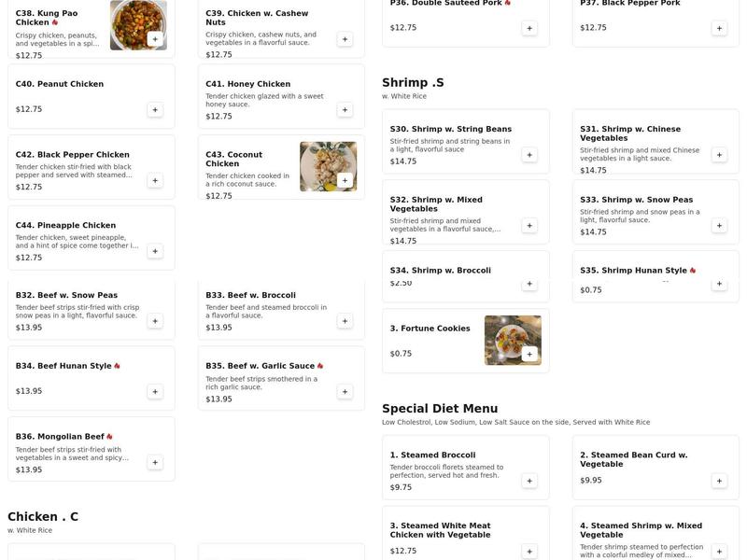Add spicy B34 Beef Hunan Style
The width and height of the screenshot is (747, 560).
click(155, 392)
